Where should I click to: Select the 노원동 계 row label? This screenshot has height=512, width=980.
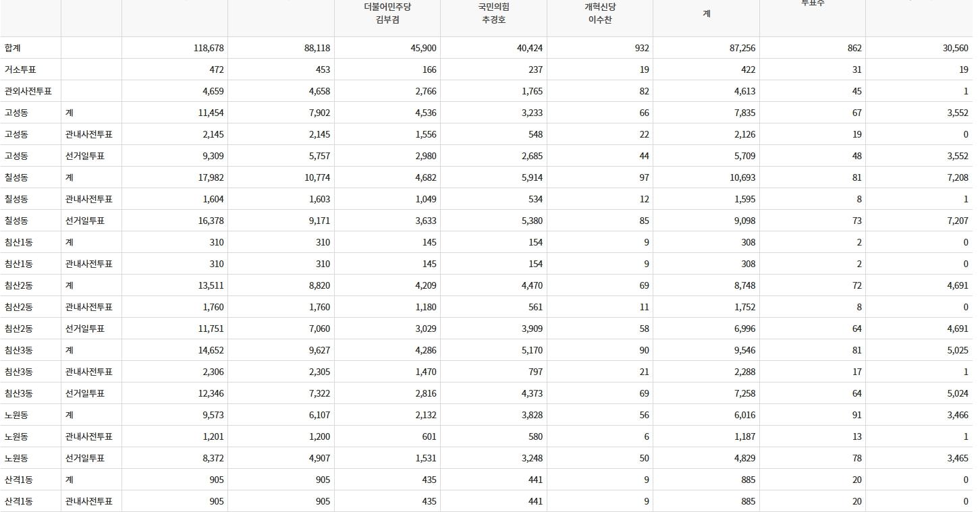(x=16, y=415)
